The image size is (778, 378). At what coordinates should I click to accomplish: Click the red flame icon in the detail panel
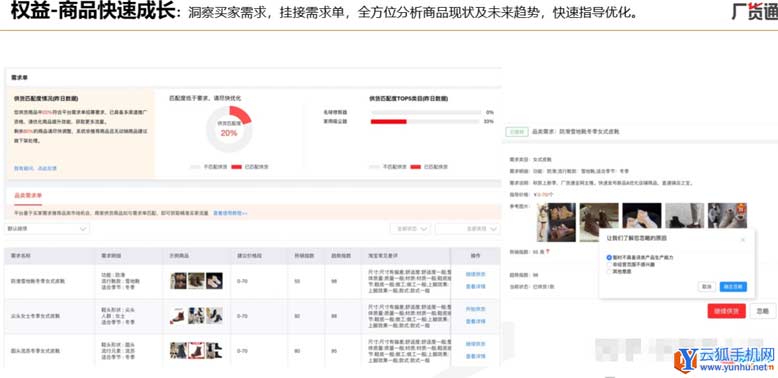tap(548, 252)
